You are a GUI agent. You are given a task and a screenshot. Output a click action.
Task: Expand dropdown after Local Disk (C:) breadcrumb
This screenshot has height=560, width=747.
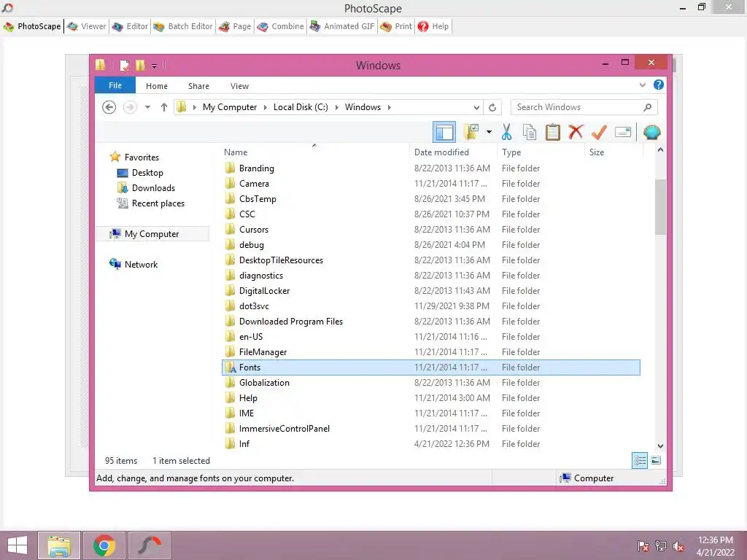click(337, 108)
